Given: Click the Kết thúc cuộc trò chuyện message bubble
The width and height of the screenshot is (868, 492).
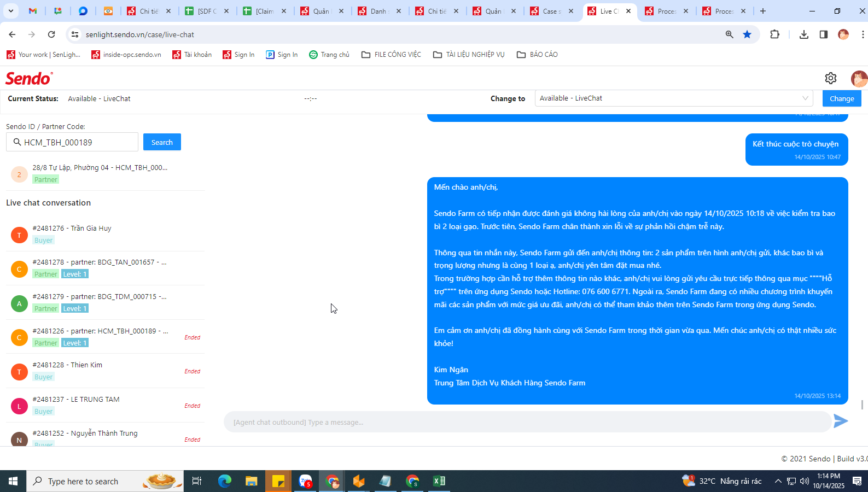Looking at the screenshot, I should click(796, 149).
